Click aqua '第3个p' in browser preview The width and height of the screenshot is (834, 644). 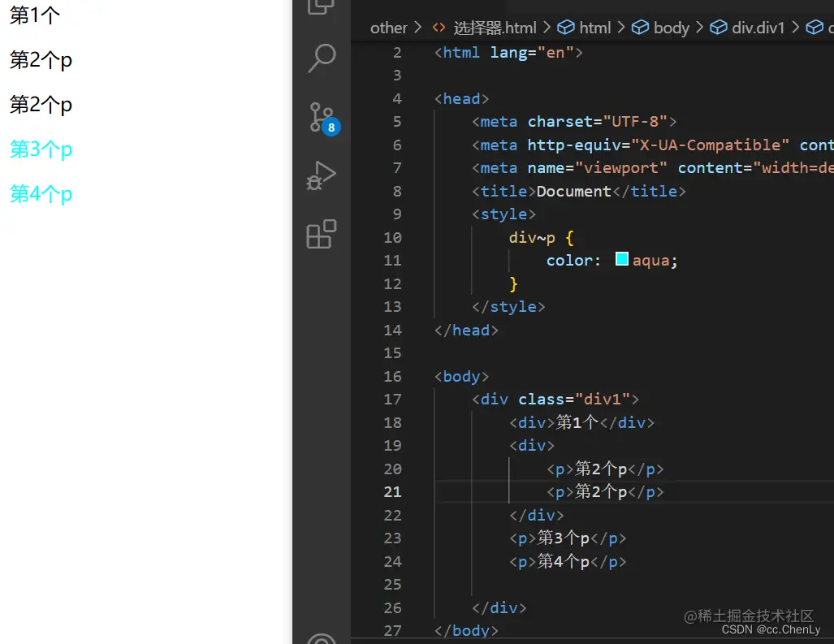41,149
